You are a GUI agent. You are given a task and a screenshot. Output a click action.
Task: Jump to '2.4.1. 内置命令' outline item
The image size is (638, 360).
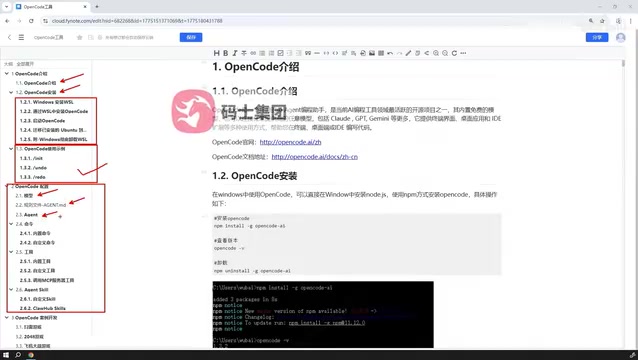click(x=35, y=233)
